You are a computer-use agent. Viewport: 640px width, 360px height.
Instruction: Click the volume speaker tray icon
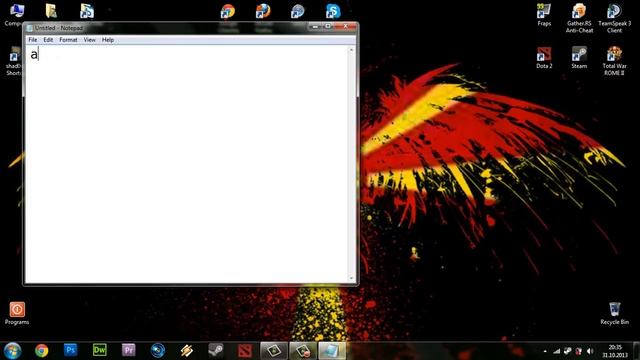pos(590,351)
